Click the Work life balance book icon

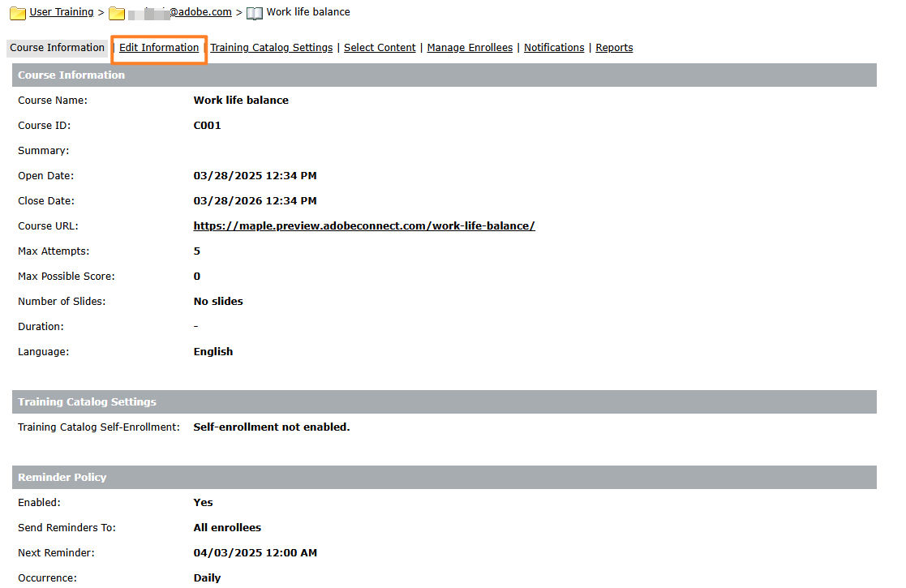point(254,13)
